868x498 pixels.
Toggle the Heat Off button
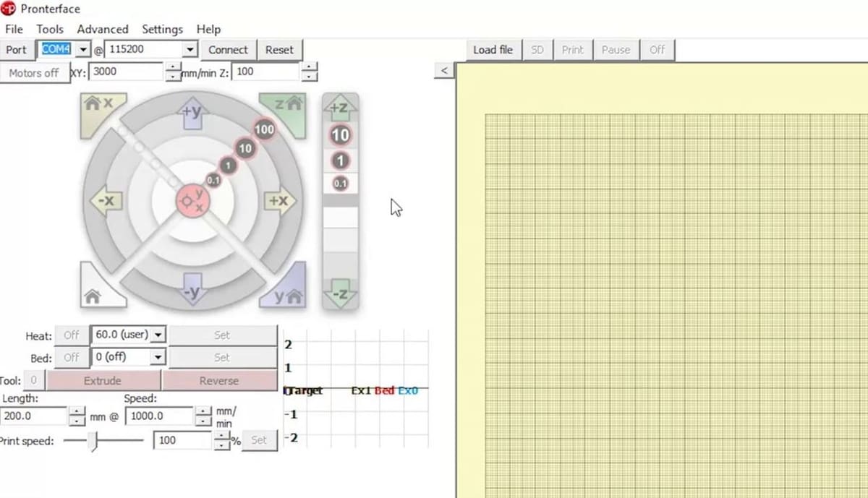[x=72, y=335]
